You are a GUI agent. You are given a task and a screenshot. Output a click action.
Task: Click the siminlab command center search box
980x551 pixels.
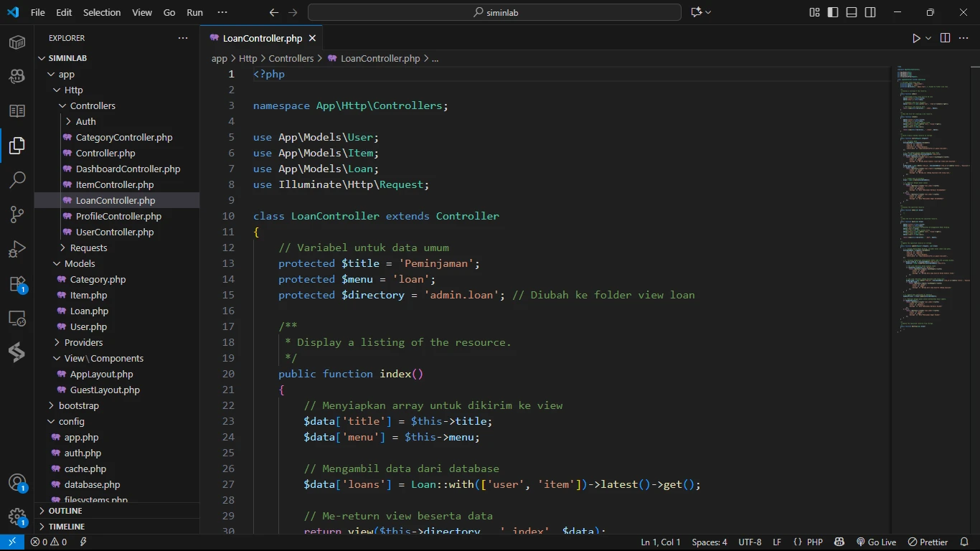(x=494, y=12)
